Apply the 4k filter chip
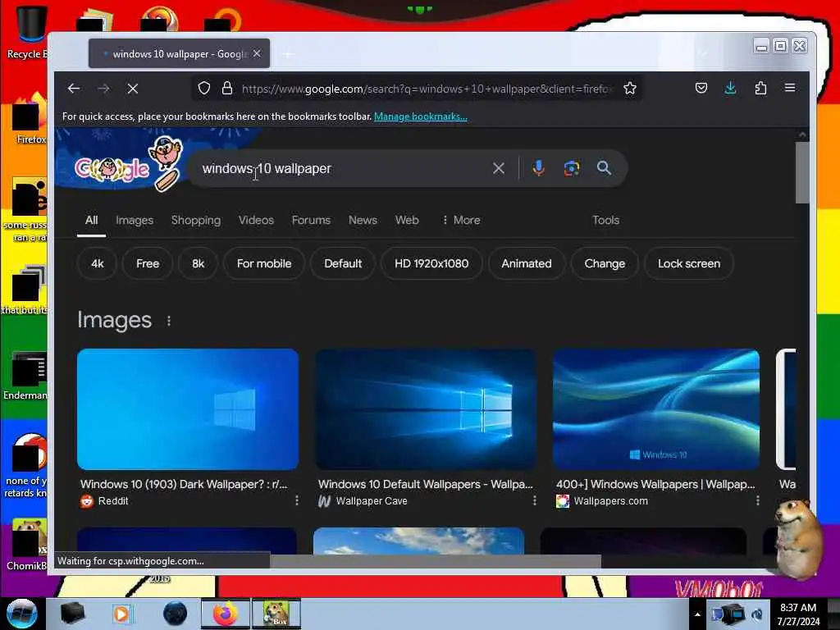The width and height of the screenshot is (840, 630). tap(98, 263)
